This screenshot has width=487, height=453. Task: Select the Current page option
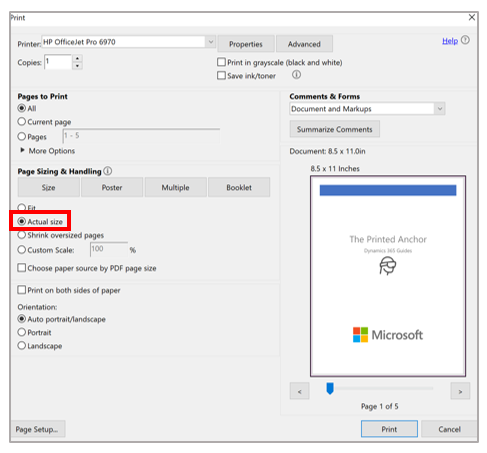(22, 122)
